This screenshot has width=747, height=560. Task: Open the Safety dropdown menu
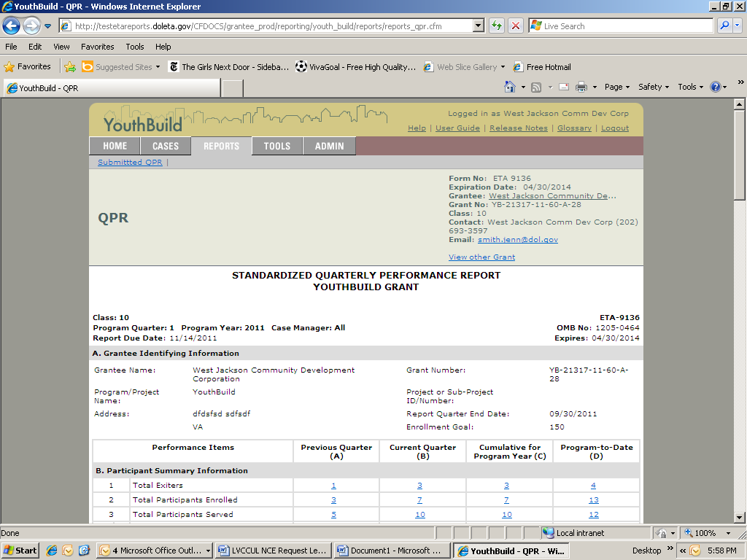pyautogui.click(x=654, y=87)
